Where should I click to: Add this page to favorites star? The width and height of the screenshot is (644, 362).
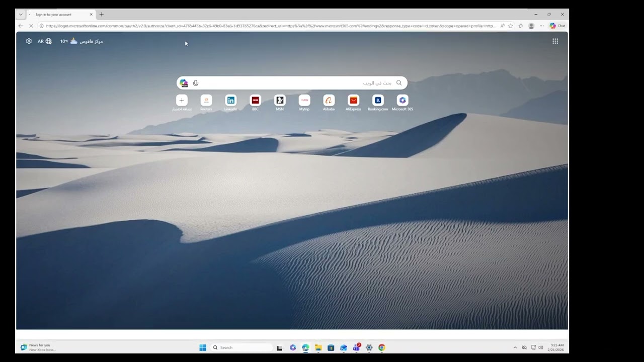(511, 26)
